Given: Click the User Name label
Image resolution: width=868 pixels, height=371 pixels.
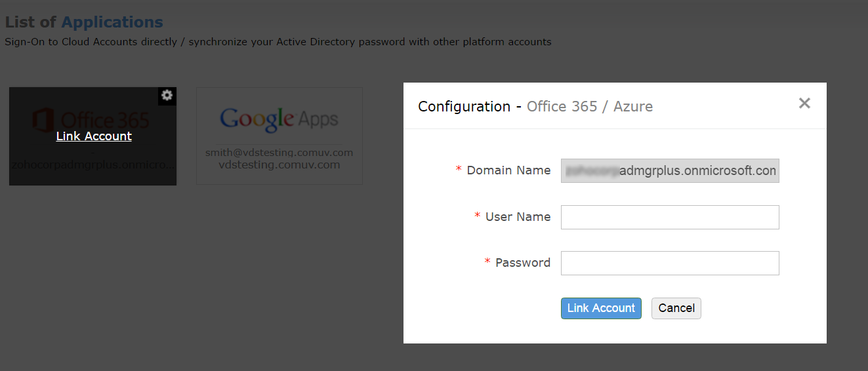Looking at the screenshot, I should pos(517,217).
